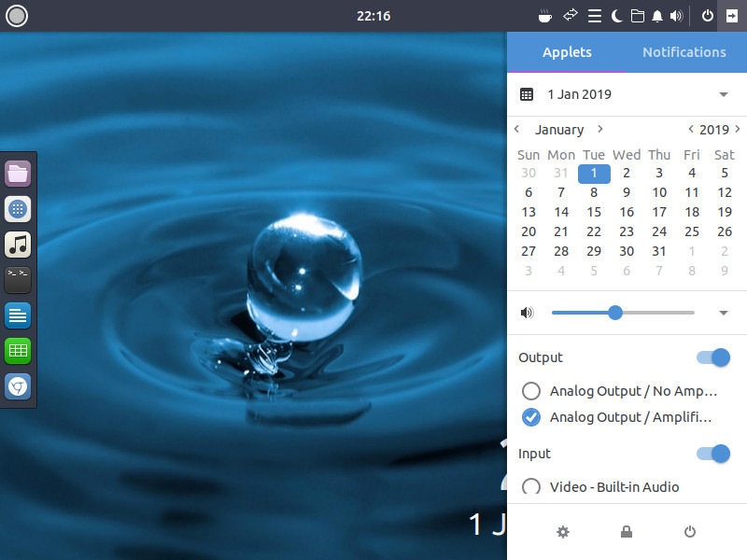Collapse the 1 Jan 2019 calendar section

[x=723, y=94]
